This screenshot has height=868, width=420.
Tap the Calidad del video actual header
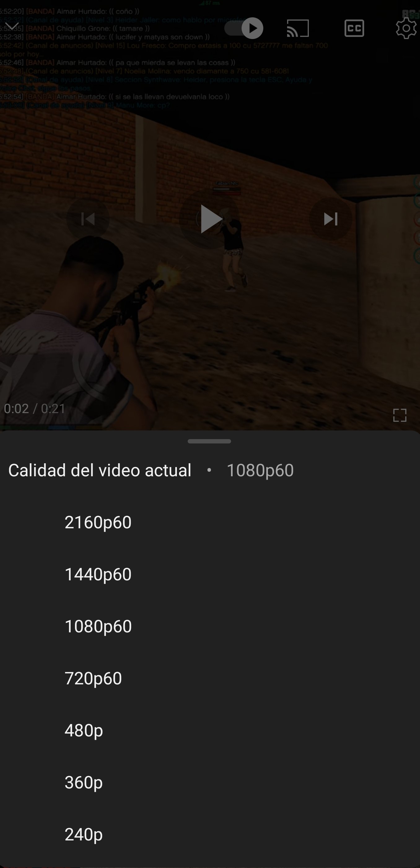(x=100, y=470)
